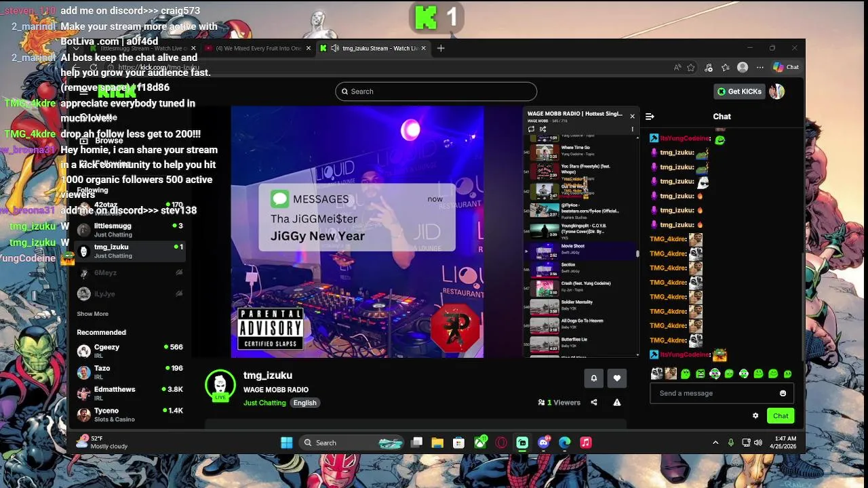Viewport: 868px width, 488px height.
Task: Show hidden system tray icons
Action: click(715, 443)
